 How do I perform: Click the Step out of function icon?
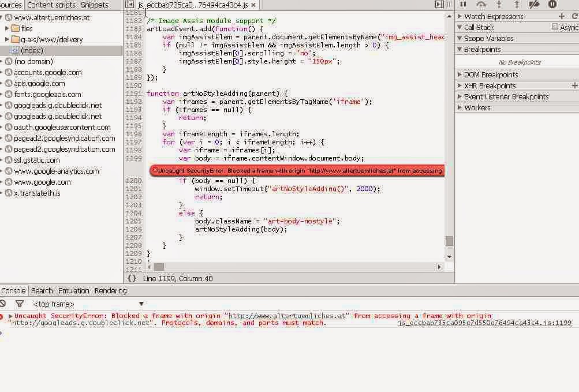(x=517, y=4)
